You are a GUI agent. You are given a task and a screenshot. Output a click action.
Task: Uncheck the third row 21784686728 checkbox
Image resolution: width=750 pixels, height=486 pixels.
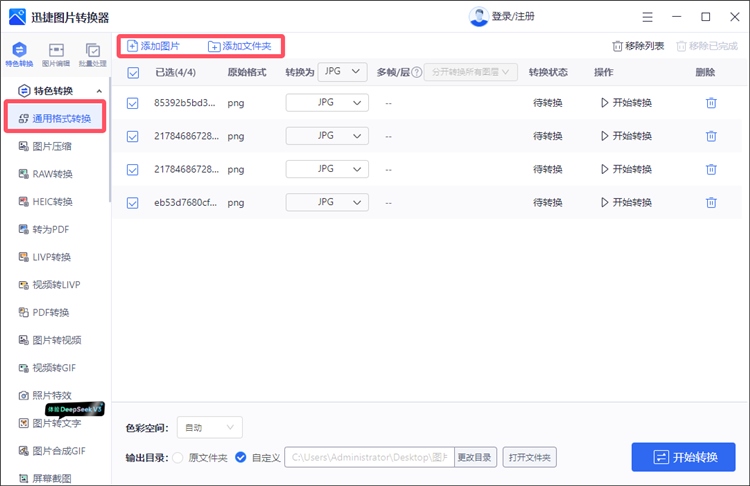(x=132, y=169)
